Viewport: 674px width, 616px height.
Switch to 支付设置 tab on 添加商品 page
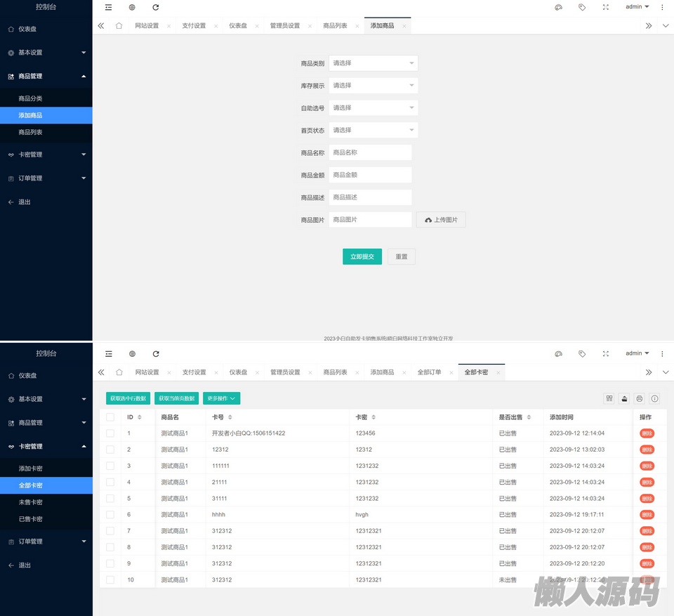click(x=194, y=26)
